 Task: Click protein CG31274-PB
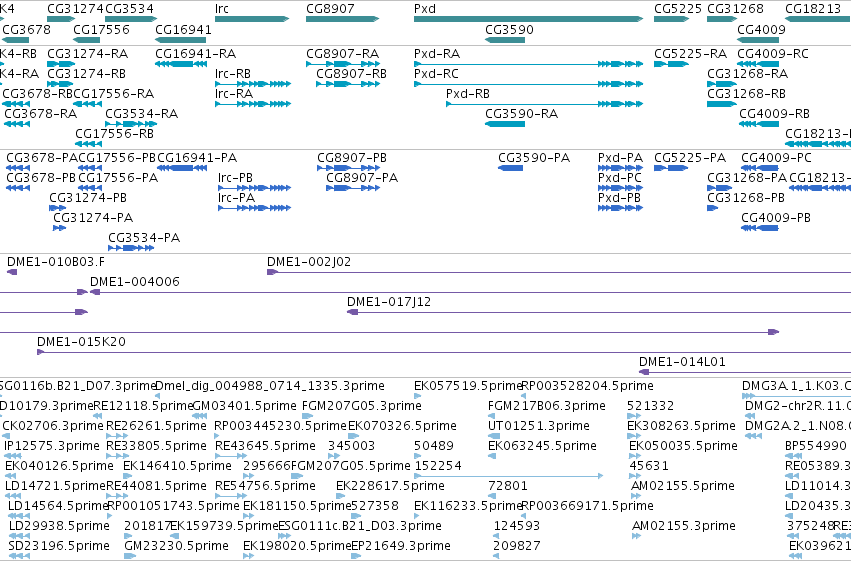[x=88, y=198]
